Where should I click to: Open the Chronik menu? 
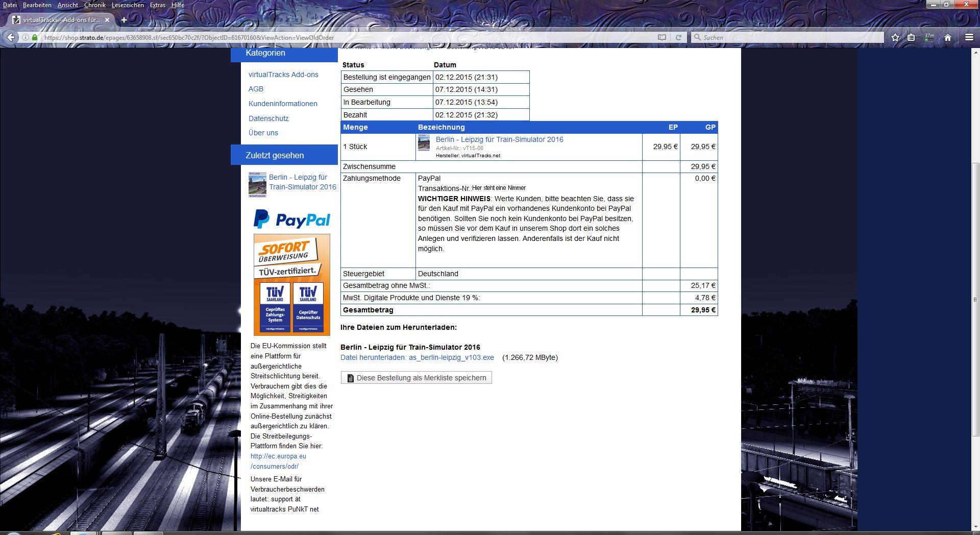coord(95,5)
